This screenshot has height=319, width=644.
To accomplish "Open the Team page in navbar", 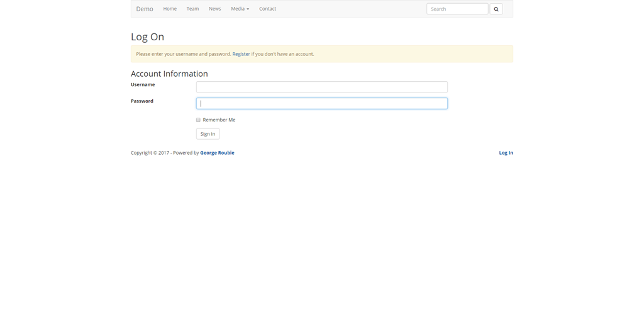I will click(x=192, y=9).
